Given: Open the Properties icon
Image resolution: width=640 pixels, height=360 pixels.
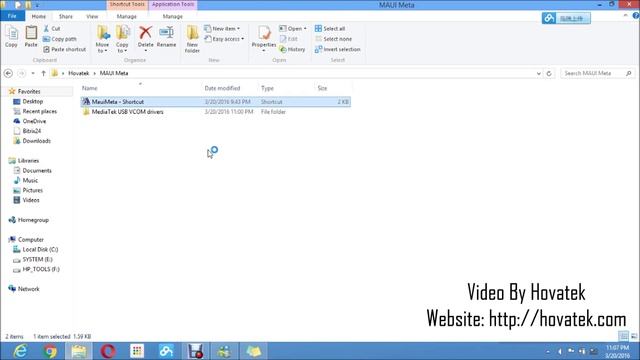Looking at the screenshot, I should [264, 33].
